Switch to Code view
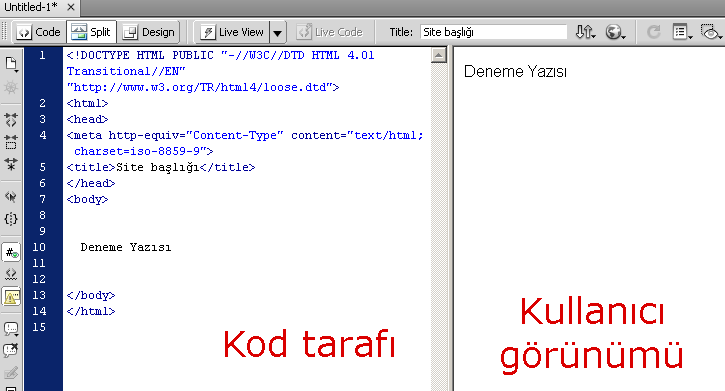Screen dimensions: 725x391 [x=38, y=32]
